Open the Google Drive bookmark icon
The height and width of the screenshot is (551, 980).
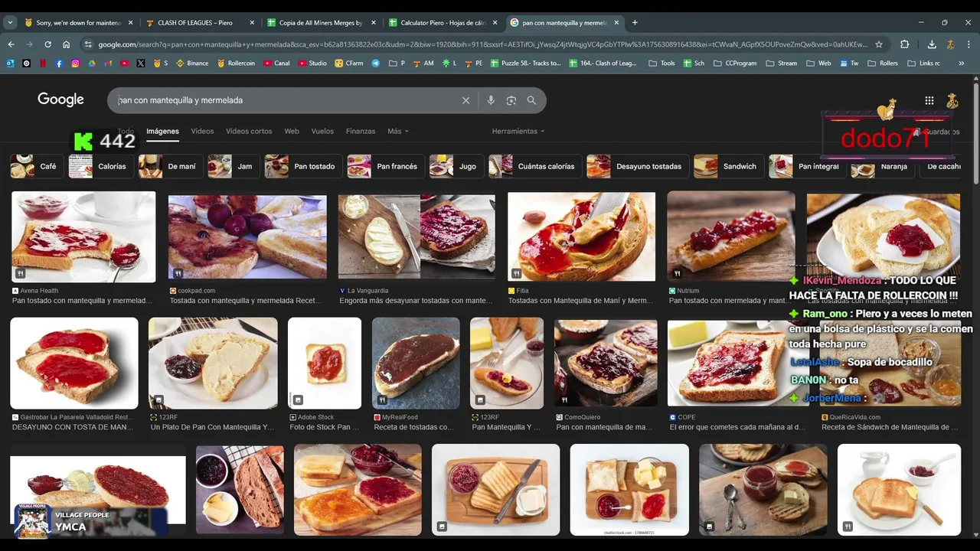(92, 64)
